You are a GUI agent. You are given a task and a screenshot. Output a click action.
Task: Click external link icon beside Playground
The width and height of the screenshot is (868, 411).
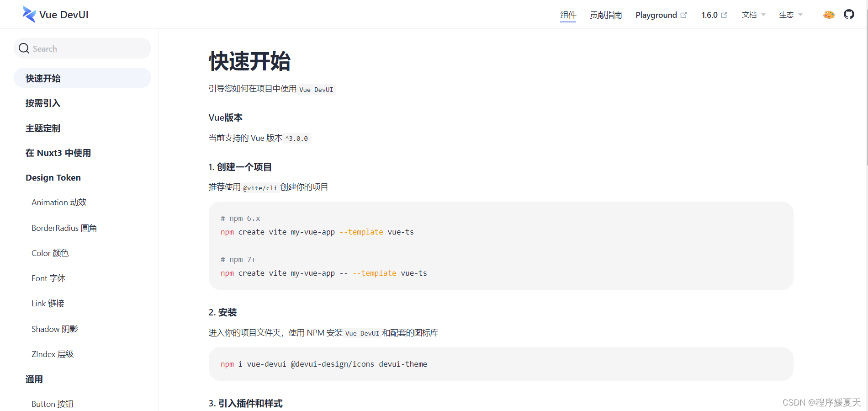(x=683, y=15)
